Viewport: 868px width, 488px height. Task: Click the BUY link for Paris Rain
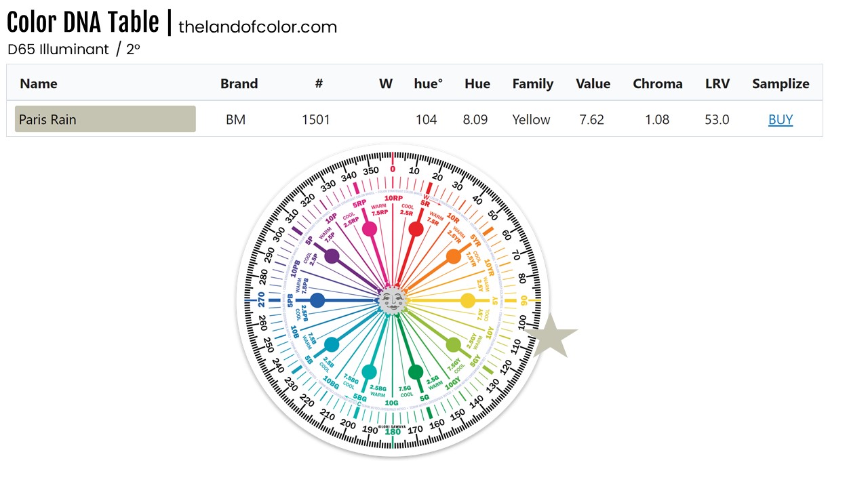(x=780, y=120)
